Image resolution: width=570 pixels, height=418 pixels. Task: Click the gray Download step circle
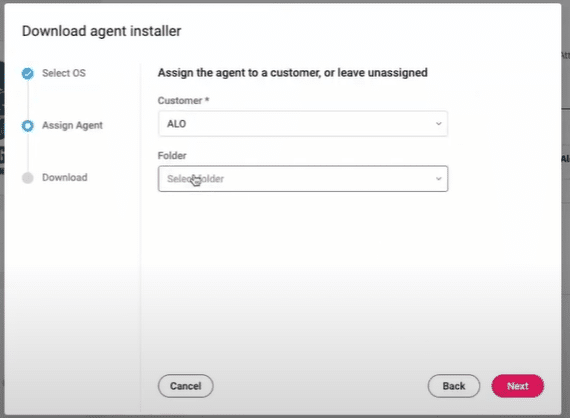pyautogui.click(x=28, y=178)
